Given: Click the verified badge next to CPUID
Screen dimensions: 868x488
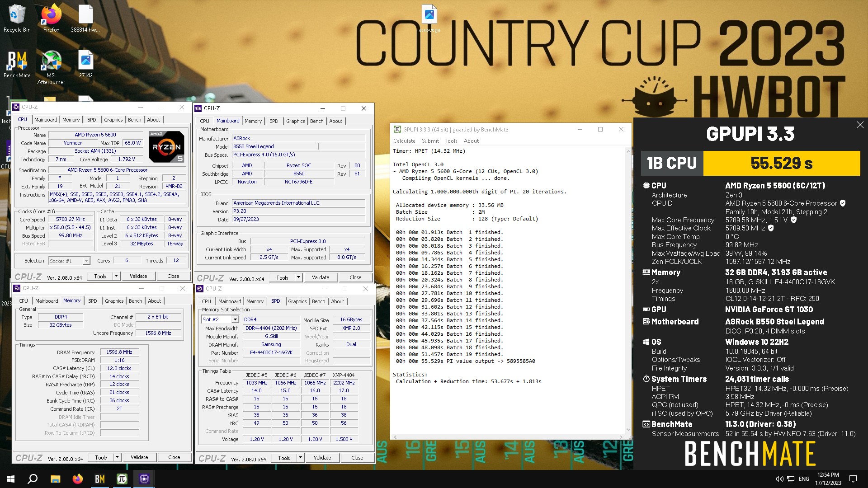Looking at the screenshot, I should point(843,203).
